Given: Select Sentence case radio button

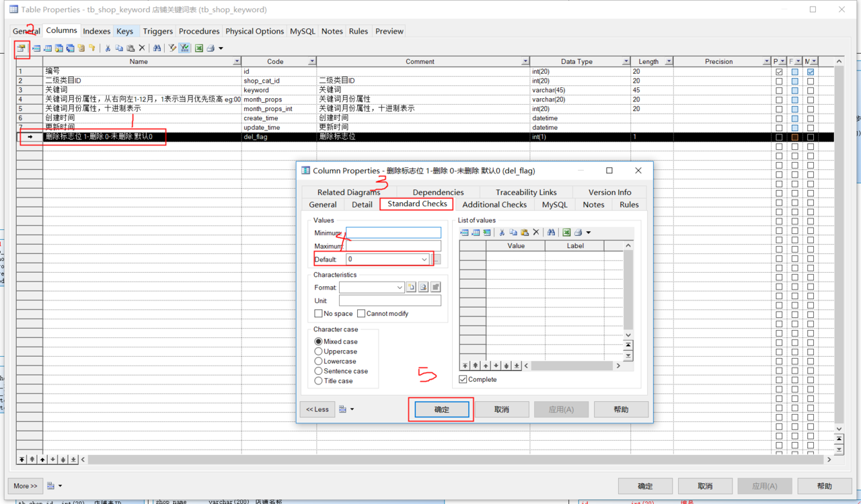Looking at the screenshot, I should pos(319,371).
